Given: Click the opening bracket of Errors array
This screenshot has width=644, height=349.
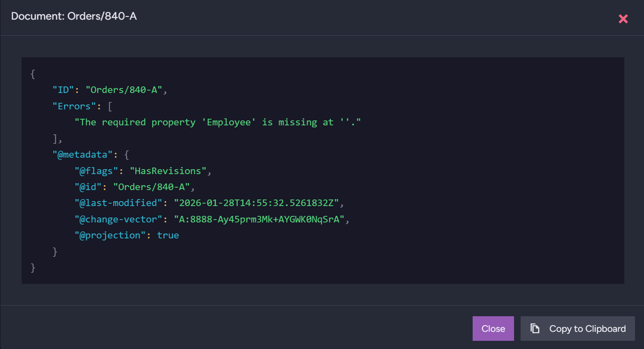Looking at the screenshot, I should tap(110, 107).
